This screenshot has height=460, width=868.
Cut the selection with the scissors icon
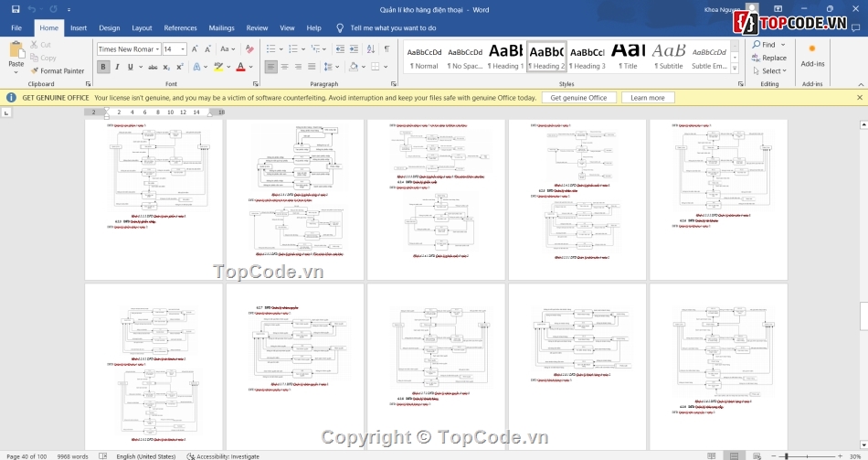[x=35, y=45]
